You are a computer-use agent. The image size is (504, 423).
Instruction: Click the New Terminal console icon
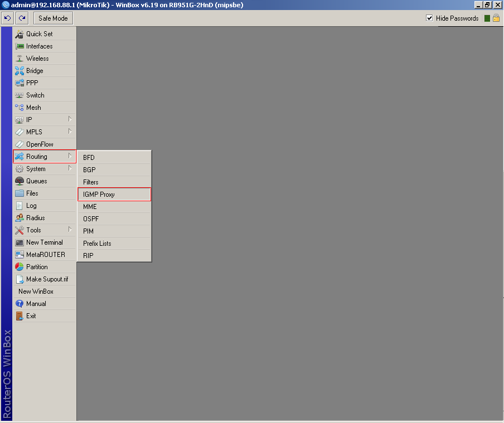20,242
